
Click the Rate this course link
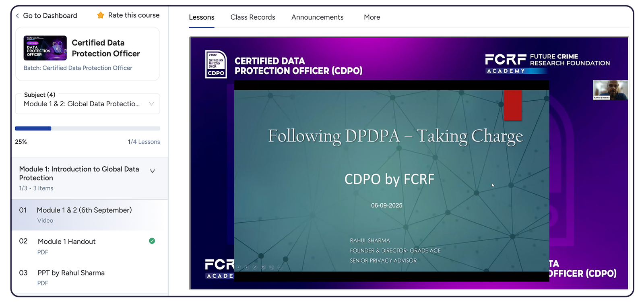(x=134, y=15)
